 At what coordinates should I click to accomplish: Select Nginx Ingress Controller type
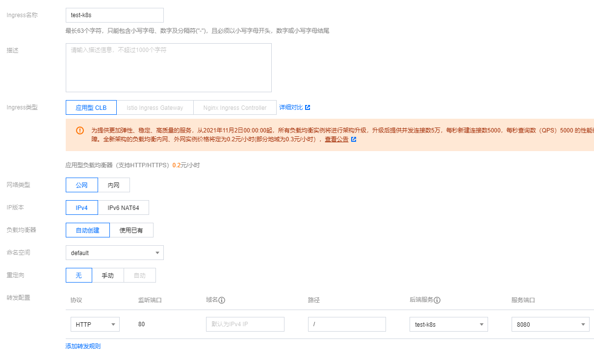coord(234,107)
